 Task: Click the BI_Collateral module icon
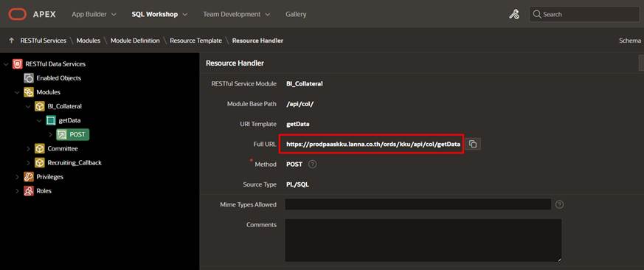39,106
